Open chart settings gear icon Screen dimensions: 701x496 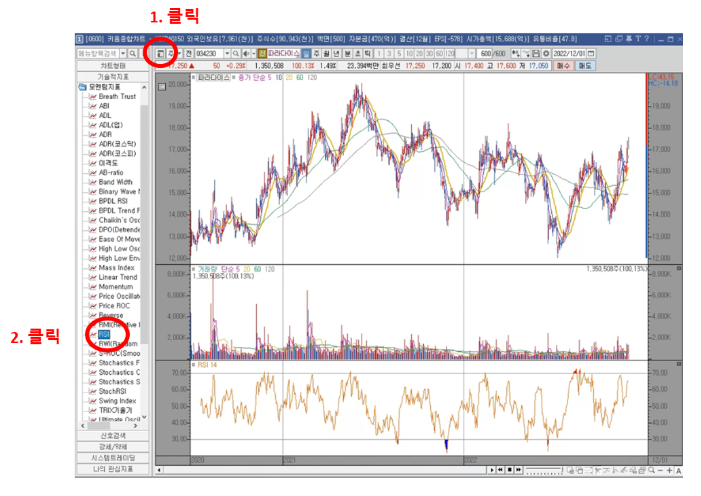point(546,54)
